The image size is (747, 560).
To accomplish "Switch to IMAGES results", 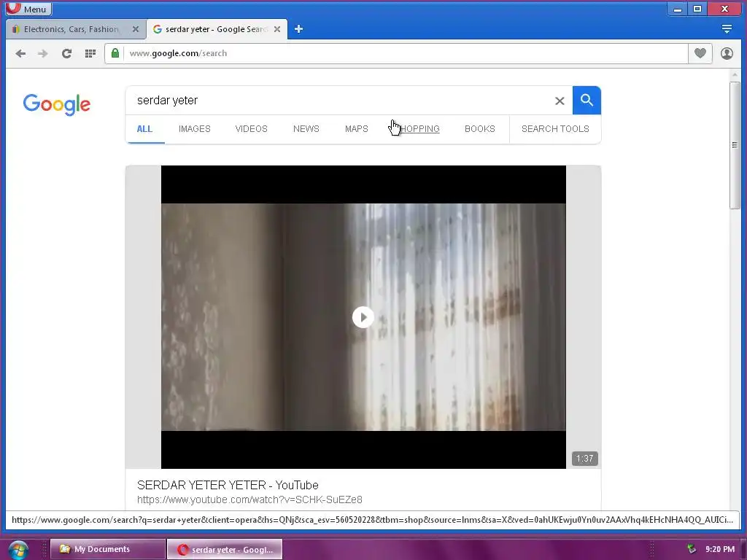I will tap(194, 129).
